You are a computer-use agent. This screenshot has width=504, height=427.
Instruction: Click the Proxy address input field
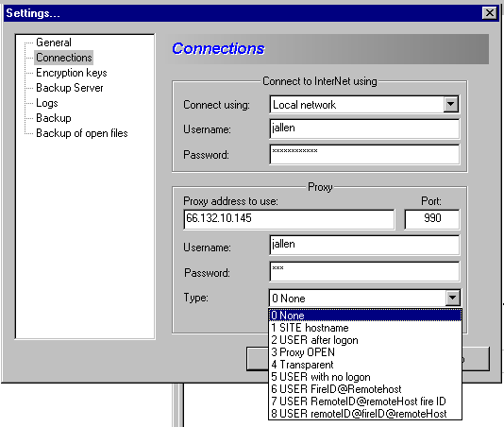[x=289, y=219]
